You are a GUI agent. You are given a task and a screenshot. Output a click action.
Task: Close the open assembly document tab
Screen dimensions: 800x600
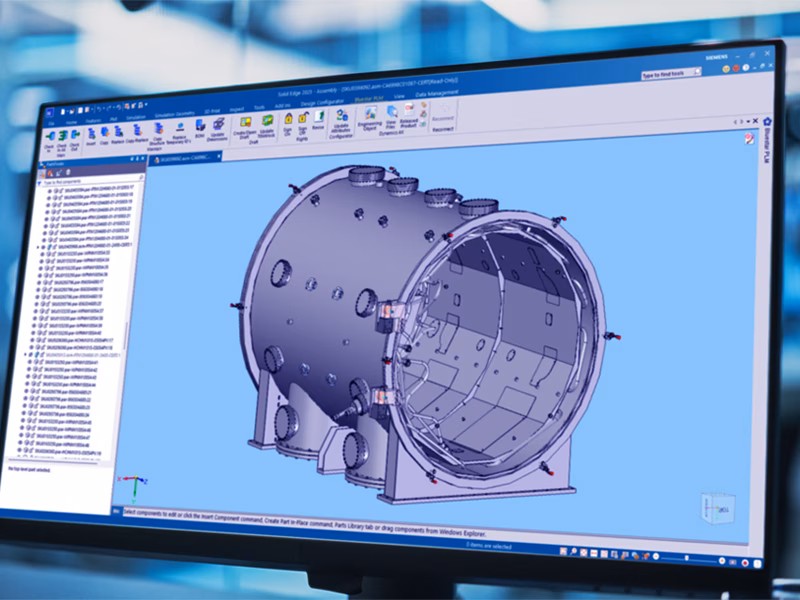219,156
